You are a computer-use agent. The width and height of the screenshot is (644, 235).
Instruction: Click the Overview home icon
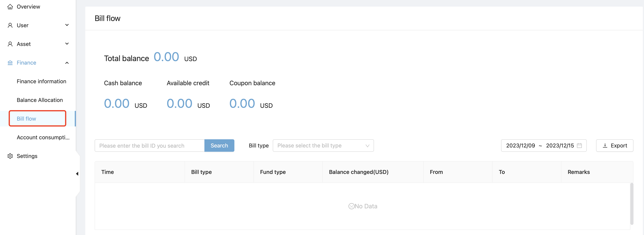pos(10,7)
